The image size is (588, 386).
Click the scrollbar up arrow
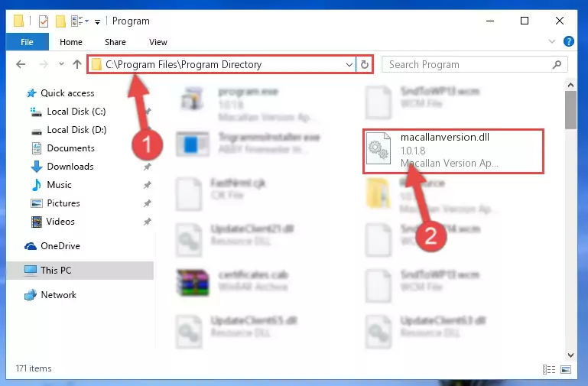click(x=570, y=85)
